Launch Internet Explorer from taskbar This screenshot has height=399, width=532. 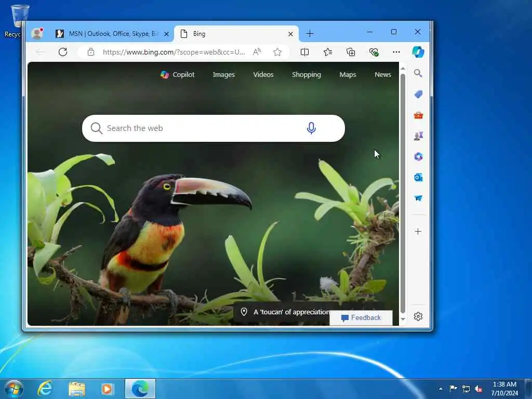click(45, 389)
